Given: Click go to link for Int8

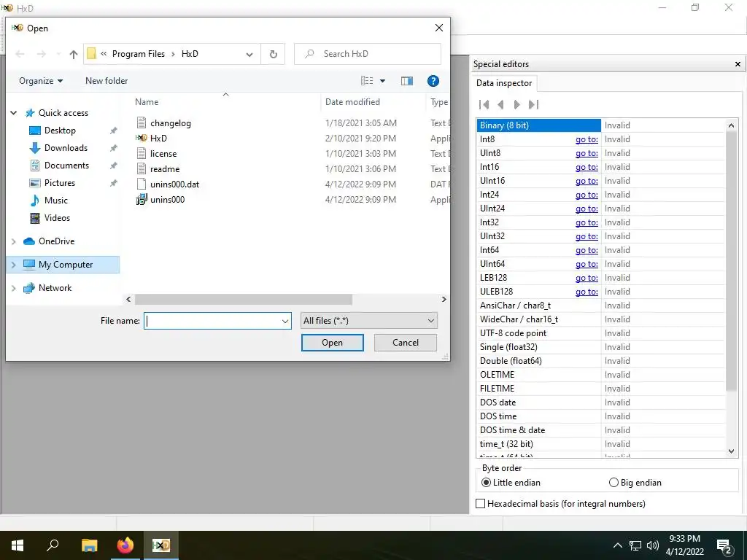Looking at the screenshot, I should [587, 139].
